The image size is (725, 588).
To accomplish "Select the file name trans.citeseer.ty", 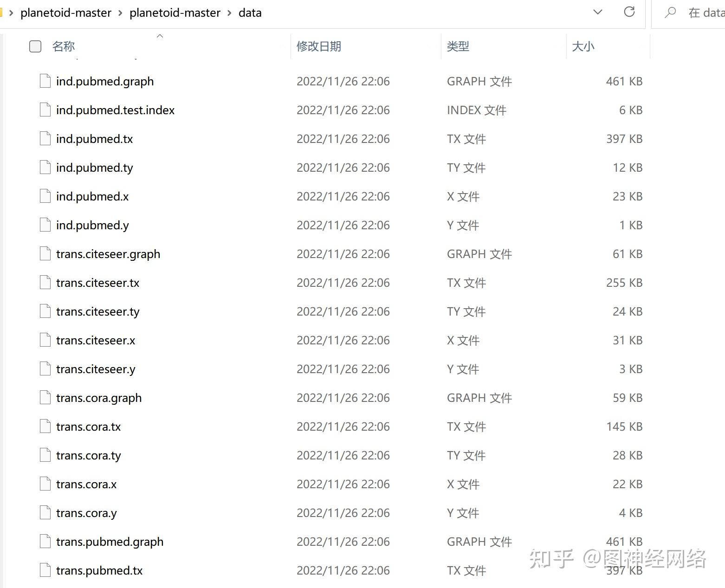I will click(x=98, y=312).
